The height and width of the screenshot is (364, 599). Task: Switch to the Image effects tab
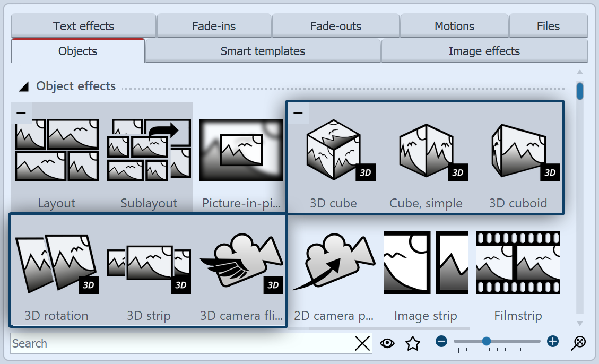(x=484, y=51)
